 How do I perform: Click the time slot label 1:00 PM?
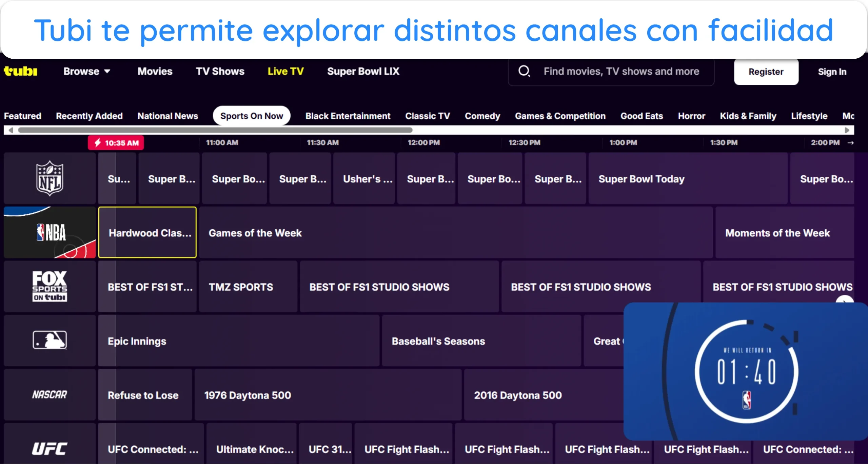623,143
